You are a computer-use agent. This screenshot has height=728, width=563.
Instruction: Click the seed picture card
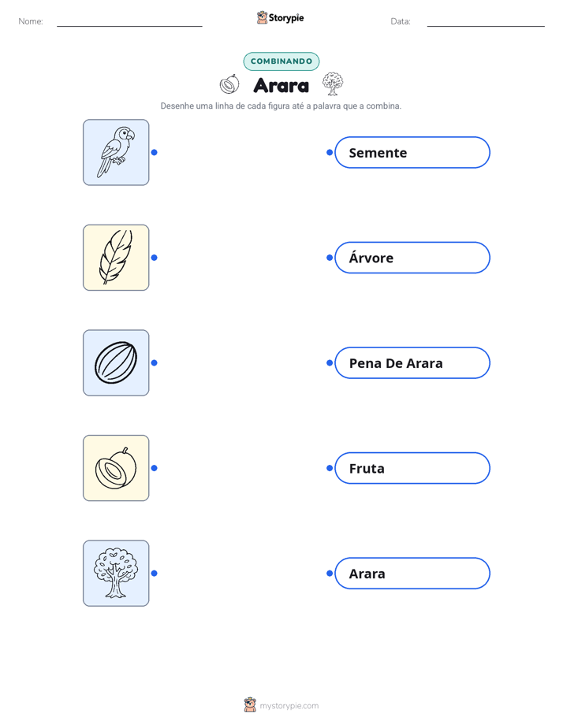pos(116,362)
